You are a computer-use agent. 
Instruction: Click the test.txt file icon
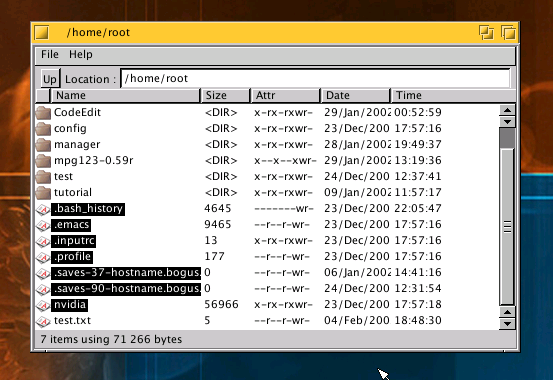pyautogui.click(x=43, y=321)
